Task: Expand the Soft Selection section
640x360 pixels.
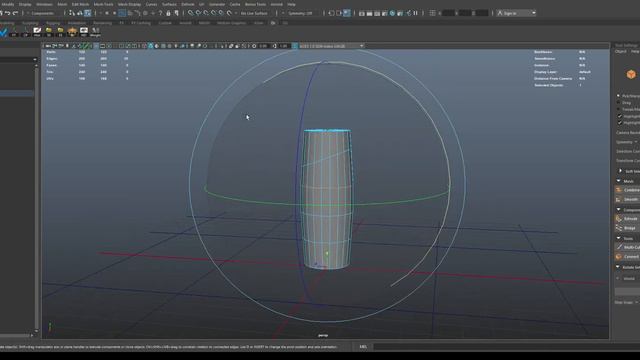Action: [620, 171]
